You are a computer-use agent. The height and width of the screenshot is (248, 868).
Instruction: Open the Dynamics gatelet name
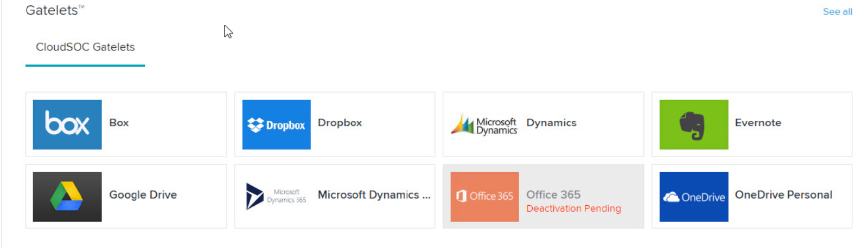tap(551, 123)
